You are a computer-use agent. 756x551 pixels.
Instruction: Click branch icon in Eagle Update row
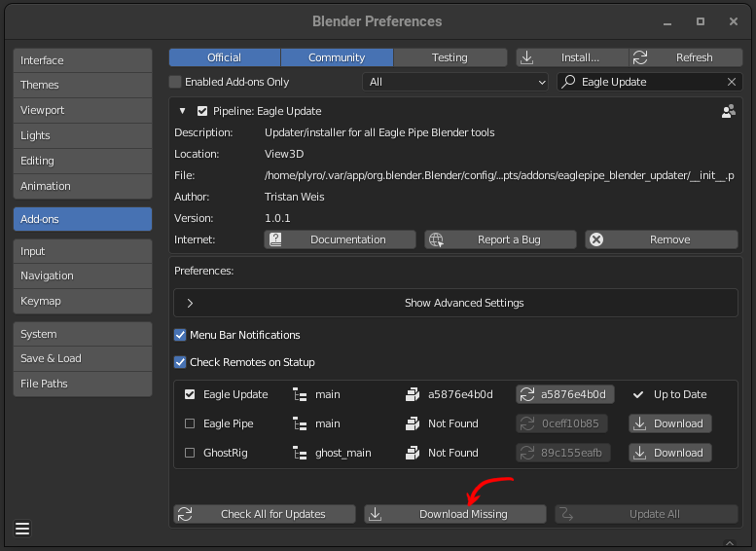[300, 394]
